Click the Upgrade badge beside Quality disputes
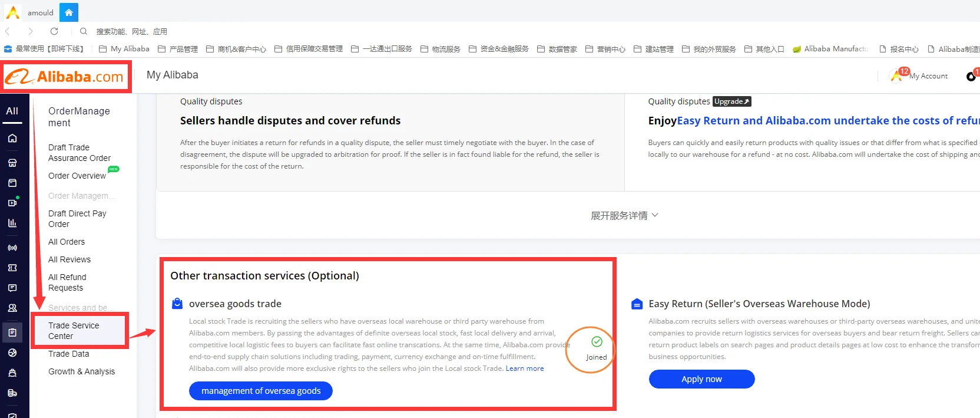The height and width of the screenshot is (418, 980). [x=732, y=101]
